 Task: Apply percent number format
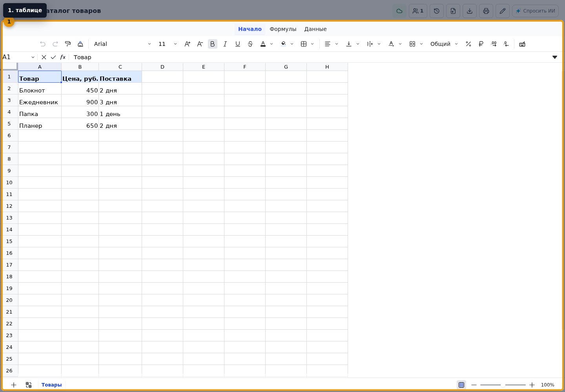coord(468,44)
